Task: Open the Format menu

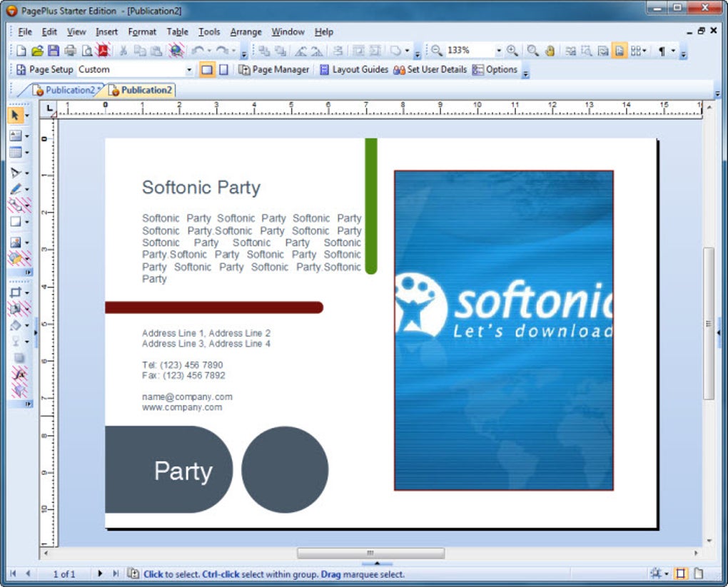Action: (141, 31)
